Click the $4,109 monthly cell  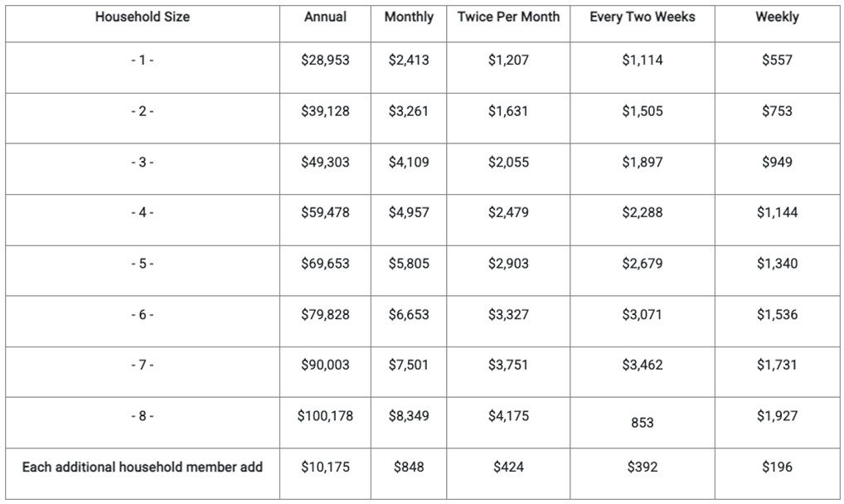click(x=409, y=162)
